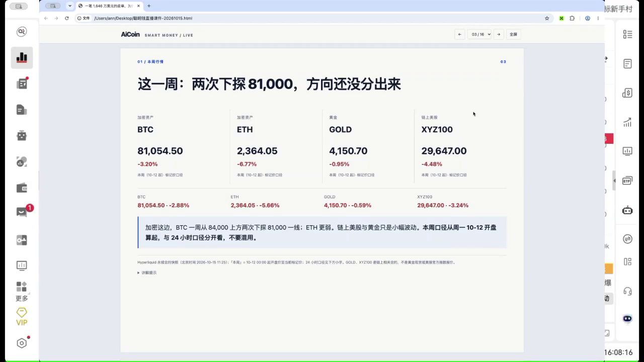Bookmark this page with the star icon
644x362 pixels.
coord(547,18)
